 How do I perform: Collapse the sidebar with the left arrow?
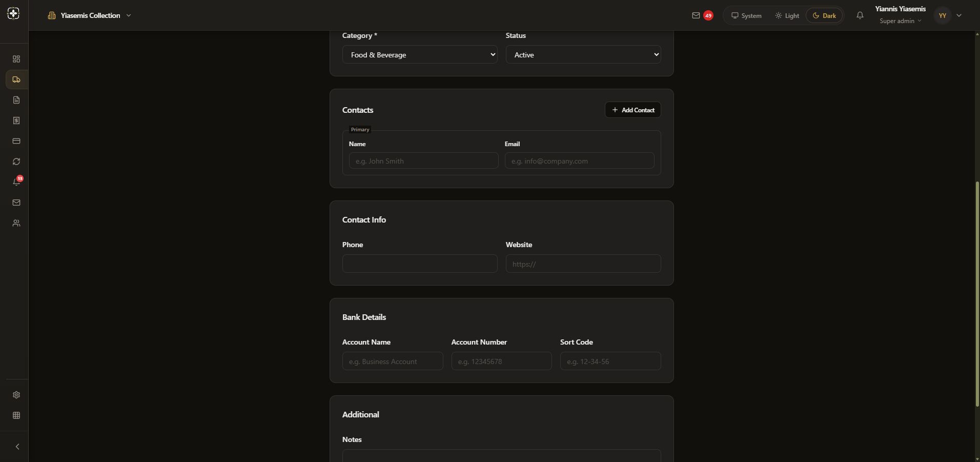pyautogui.click(x=17, y=447)
